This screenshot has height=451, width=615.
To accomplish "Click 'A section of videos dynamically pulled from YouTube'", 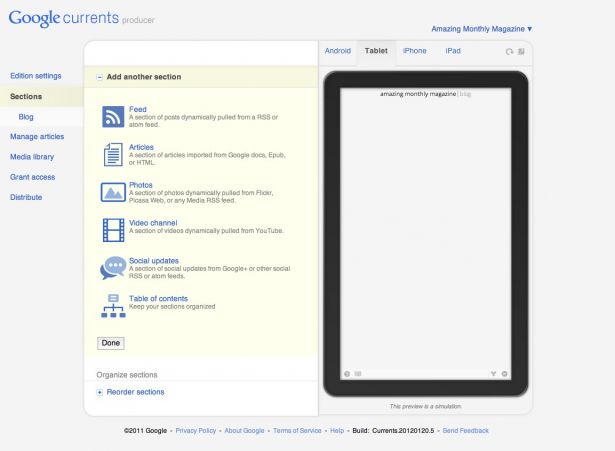I will [x=206, y=231].
